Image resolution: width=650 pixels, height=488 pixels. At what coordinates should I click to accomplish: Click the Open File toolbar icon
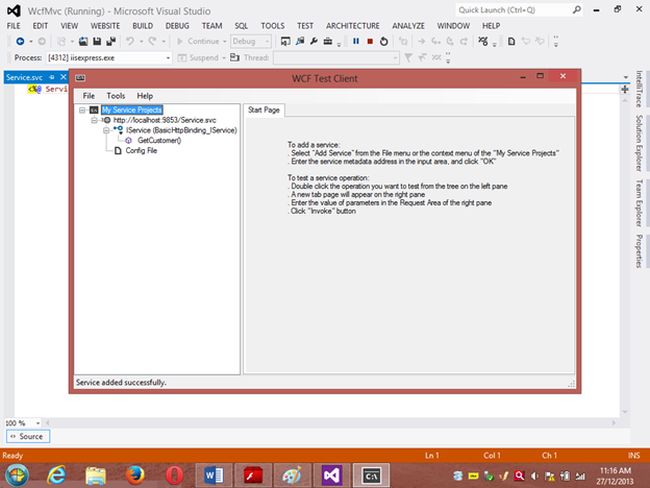tap(83, 41)
